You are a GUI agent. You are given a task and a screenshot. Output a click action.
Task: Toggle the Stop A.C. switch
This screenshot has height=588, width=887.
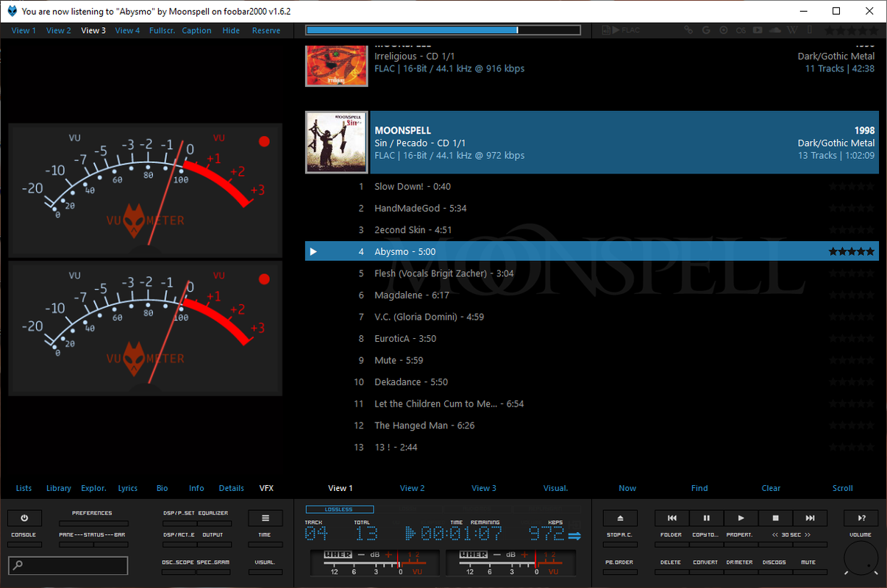click(x=620, y=545)
